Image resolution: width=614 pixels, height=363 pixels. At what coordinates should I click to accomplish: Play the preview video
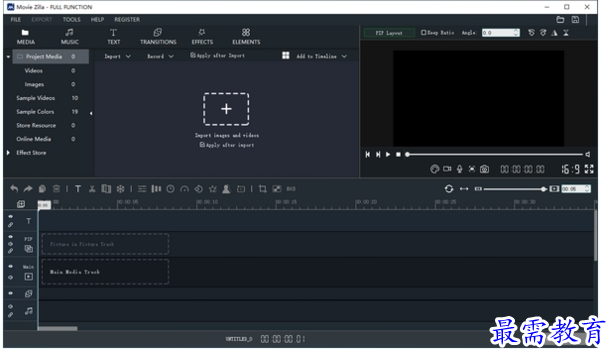tap(388, 154)
